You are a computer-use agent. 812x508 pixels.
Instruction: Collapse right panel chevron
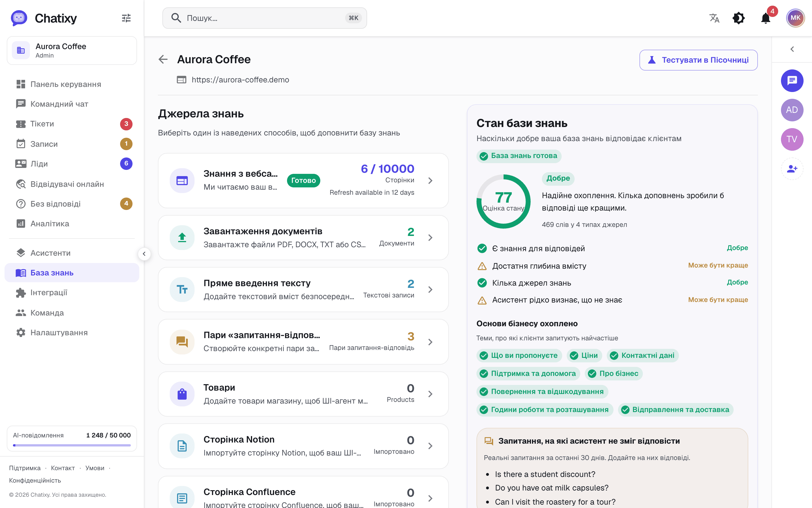pyautogui.click(x=792, y=49)
